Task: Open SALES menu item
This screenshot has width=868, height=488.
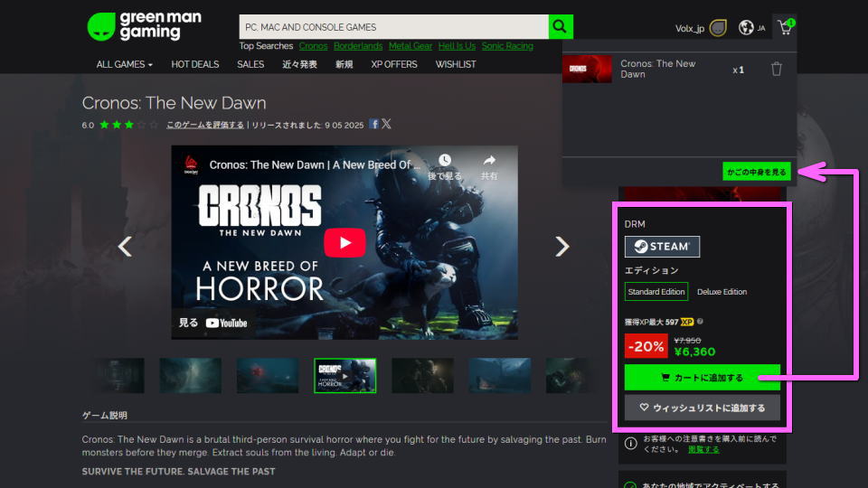Action: click(250, 65)
